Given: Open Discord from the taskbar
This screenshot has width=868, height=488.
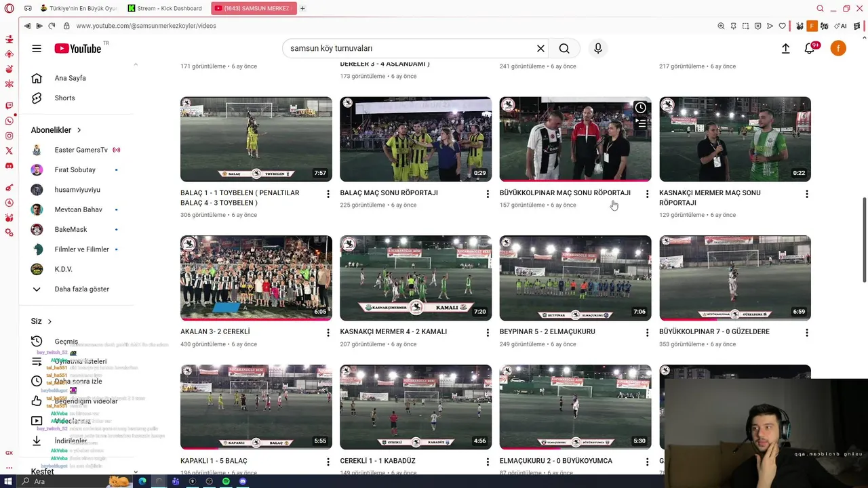Looking at the screenshot, I should pos(243,481).
